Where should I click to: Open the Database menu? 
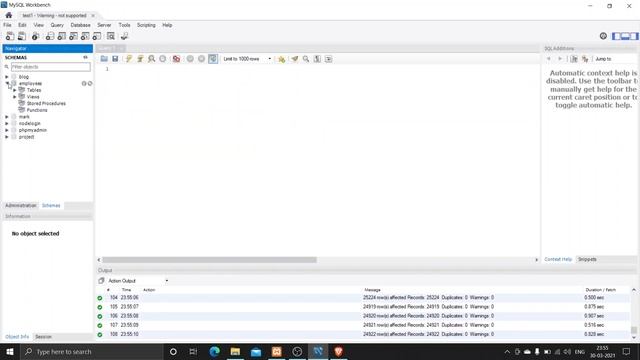click(80, 25)
